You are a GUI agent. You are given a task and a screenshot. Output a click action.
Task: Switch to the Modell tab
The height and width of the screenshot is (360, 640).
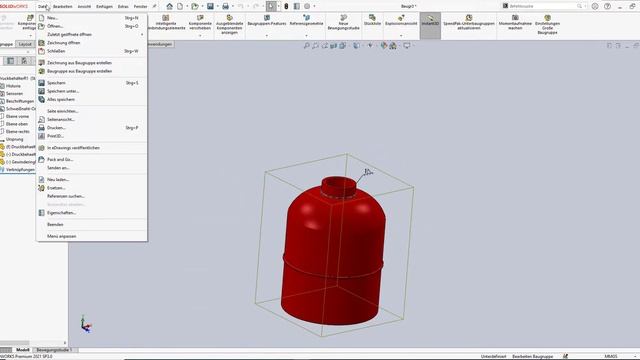click(x=22, y=350)
